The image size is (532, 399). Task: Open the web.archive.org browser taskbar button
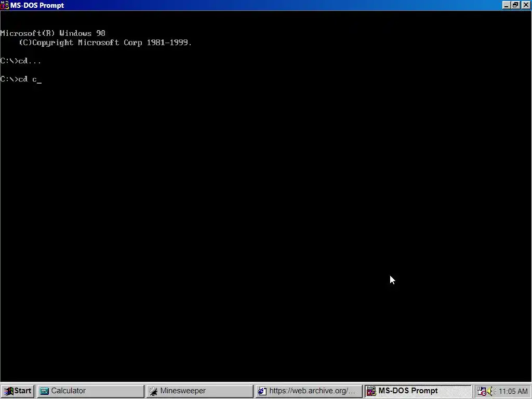[309, 391]
